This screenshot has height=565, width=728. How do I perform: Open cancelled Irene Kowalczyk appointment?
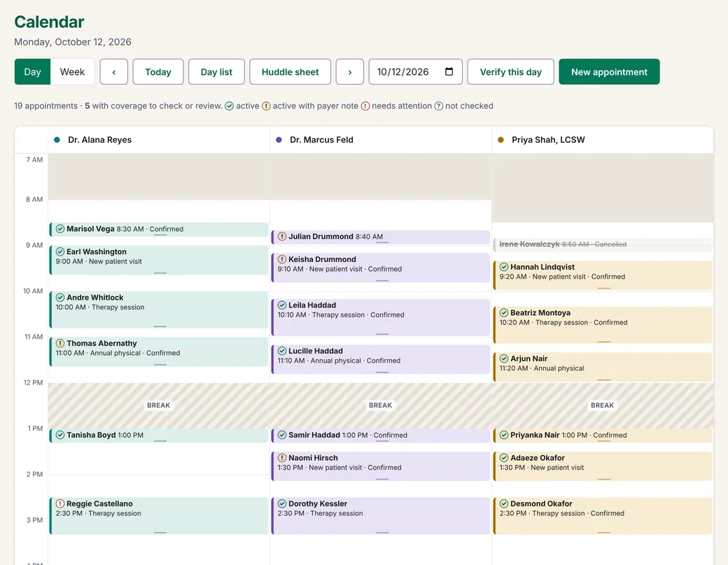(x=603, y=244)
